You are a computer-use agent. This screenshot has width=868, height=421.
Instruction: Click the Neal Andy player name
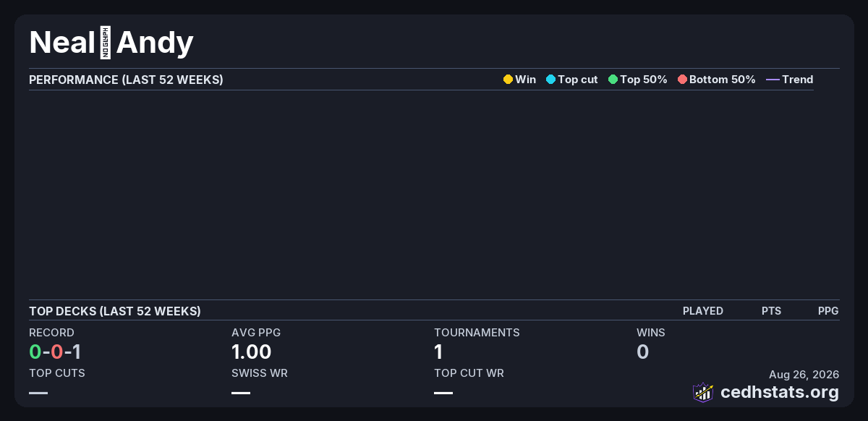111,43
